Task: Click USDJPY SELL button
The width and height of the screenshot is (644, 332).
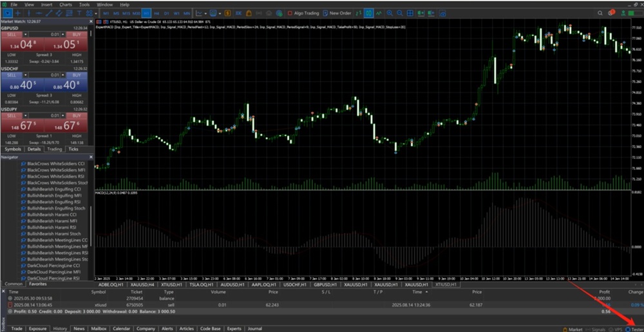Action: point(12,116)
